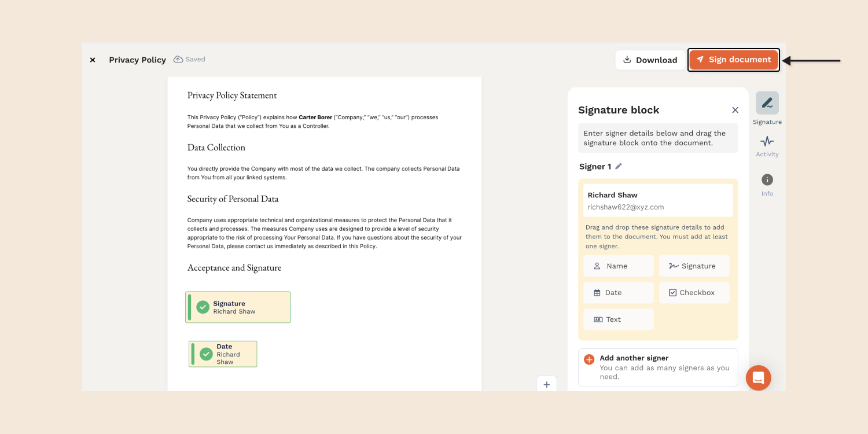This screenshot has width=868, height=434.
Task: Select the placed Signature block on document
Action: click(238, 307)
